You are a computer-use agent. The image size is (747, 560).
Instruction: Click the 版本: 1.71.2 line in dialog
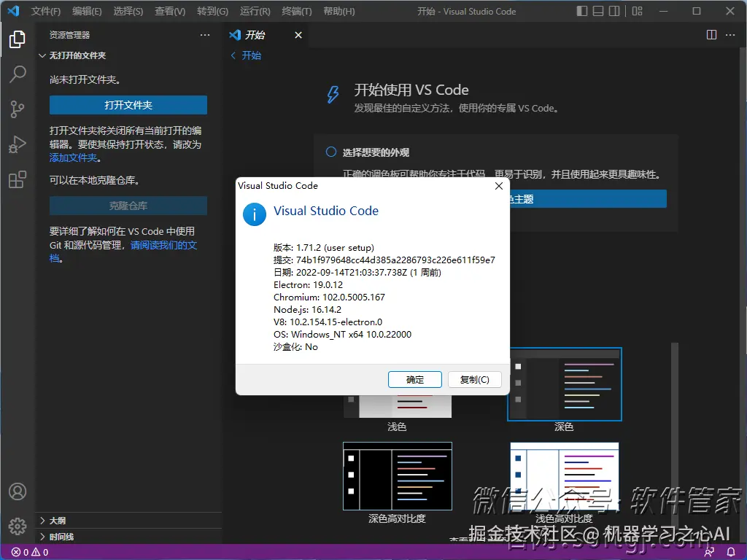click(x=323, y=248)
